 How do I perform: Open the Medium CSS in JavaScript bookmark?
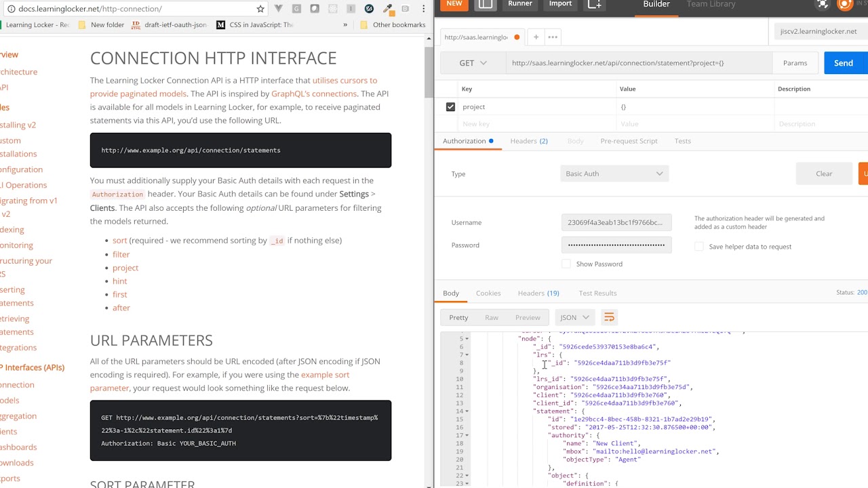[x=254, y=25]
